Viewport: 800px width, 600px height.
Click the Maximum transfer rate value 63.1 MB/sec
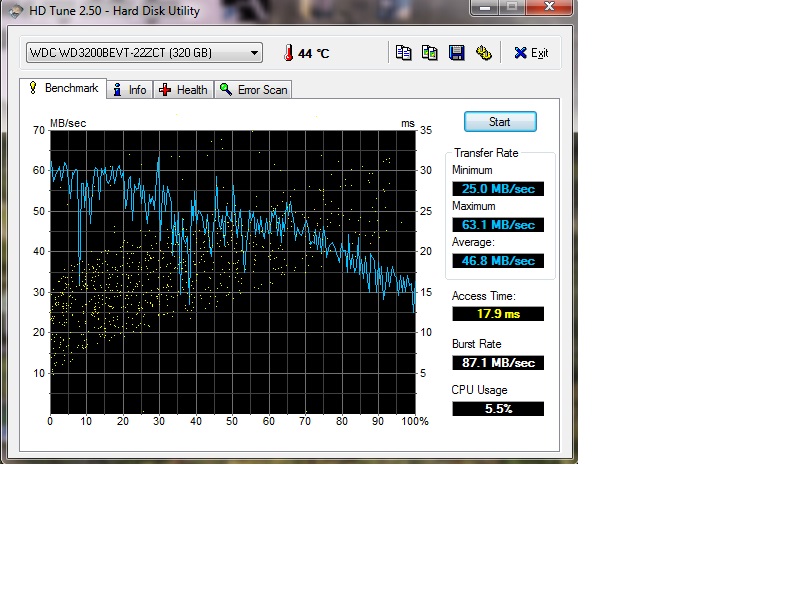click(x=498, y=225)
